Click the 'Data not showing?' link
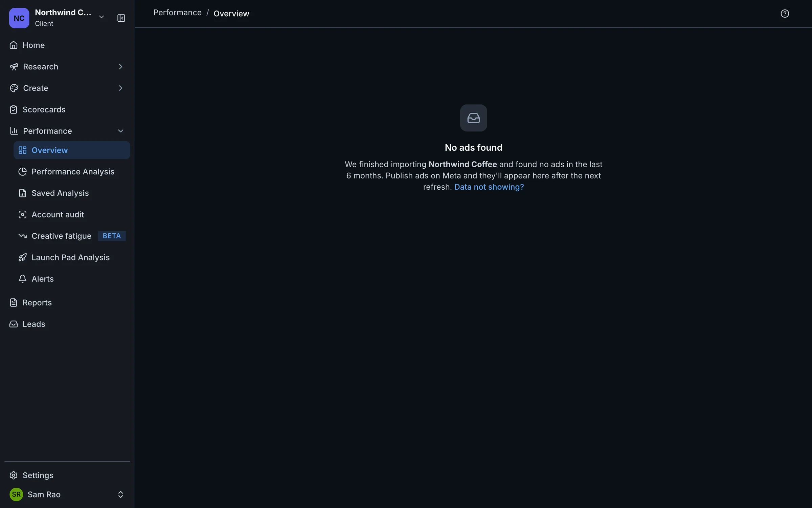Image resolution: width=812 pixels, height=508 pixels. (489, 187)
